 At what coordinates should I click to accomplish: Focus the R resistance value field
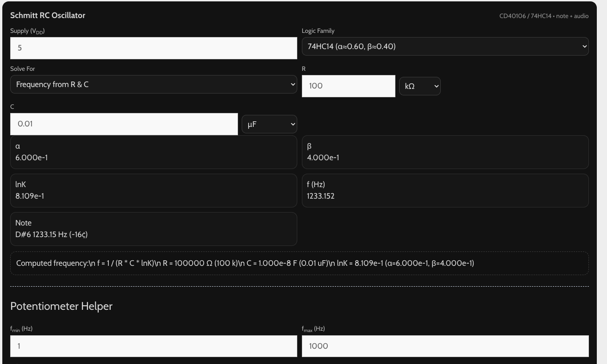pyautogui.click(x=348, y=86)
